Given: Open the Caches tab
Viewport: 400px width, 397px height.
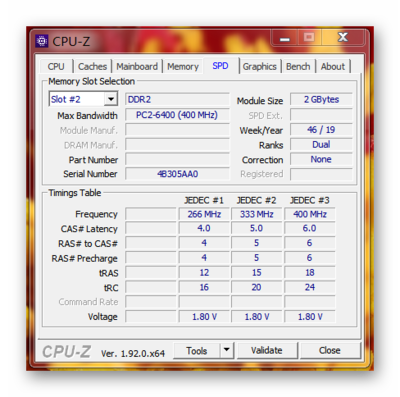Looking at the screenshot, I should [x=92, y=66].
